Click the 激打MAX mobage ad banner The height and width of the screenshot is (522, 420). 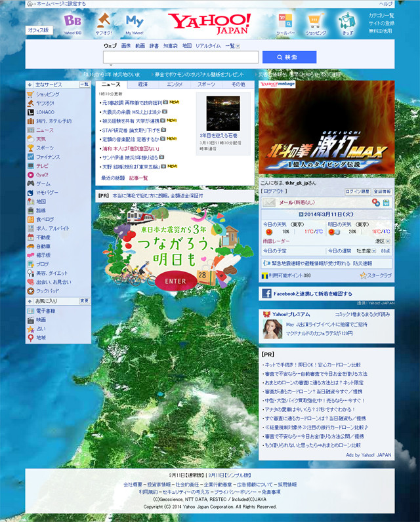[326, 127]
